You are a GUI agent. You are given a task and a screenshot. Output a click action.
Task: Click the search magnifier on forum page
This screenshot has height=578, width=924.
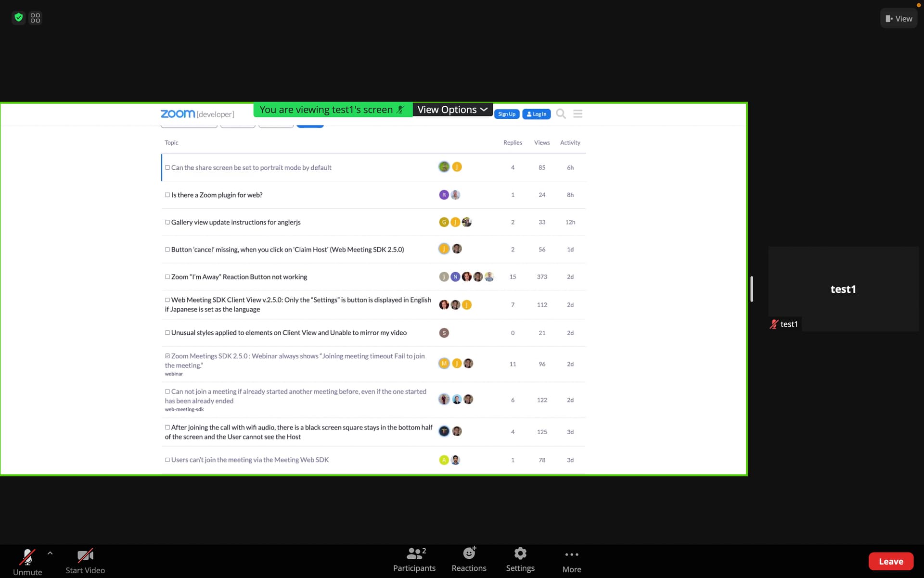(561, 114)
